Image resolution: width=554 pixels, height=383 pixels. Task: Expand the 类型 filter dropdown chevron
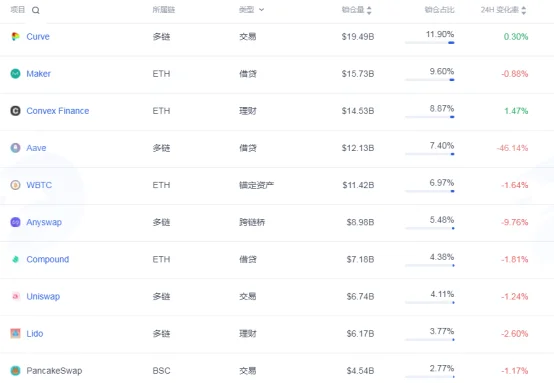click(261, 10)
